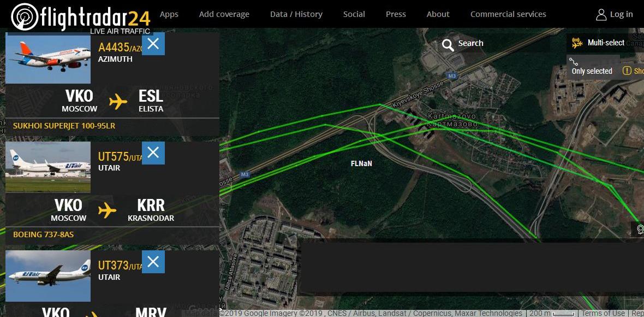The height and width of the screenshot is (317, 644).
Task: Click the M3 road shield near the search box
Action: tap(452, 75)
